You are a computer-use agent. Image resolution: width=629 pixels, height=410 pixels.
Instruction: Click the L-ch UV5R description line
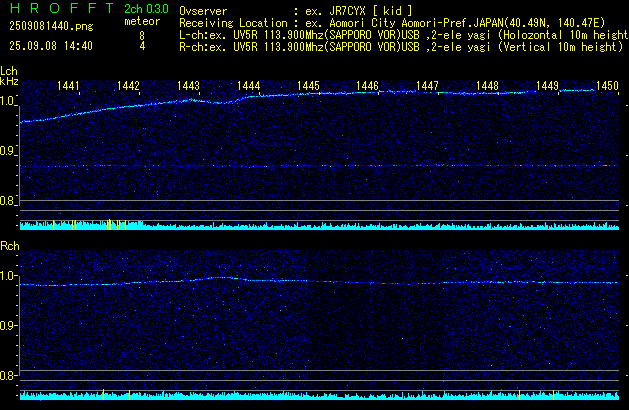coord(404,35)
